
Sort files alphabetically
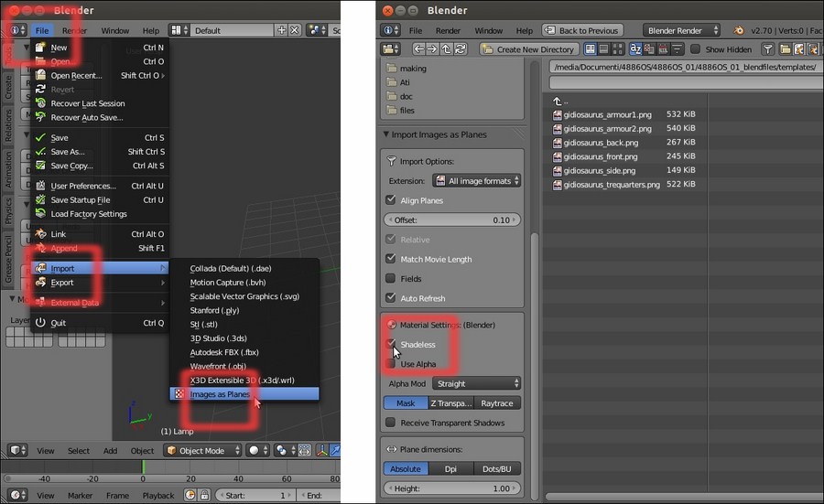click(x=636, y=48)
